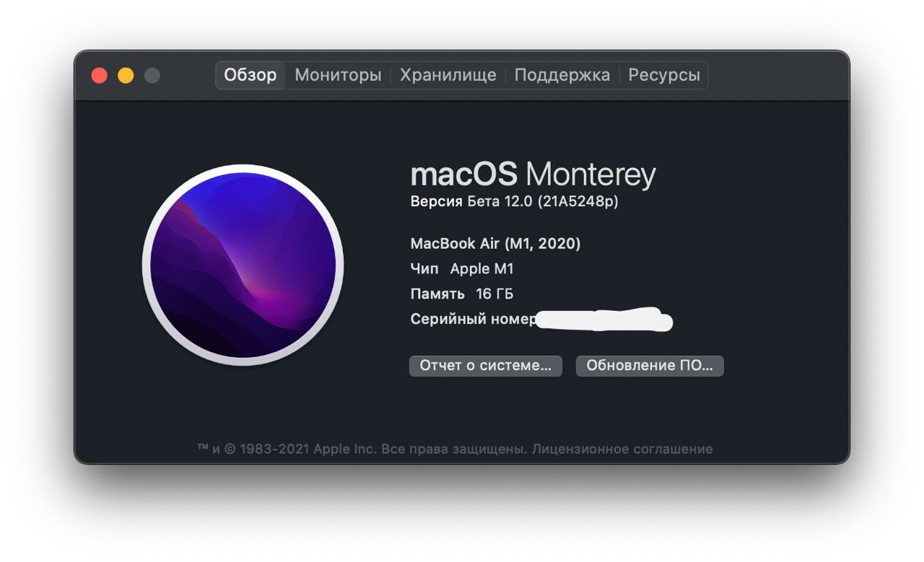The image size is (924, 562).
Task: Close the window with red button
Action: (100, 75)
